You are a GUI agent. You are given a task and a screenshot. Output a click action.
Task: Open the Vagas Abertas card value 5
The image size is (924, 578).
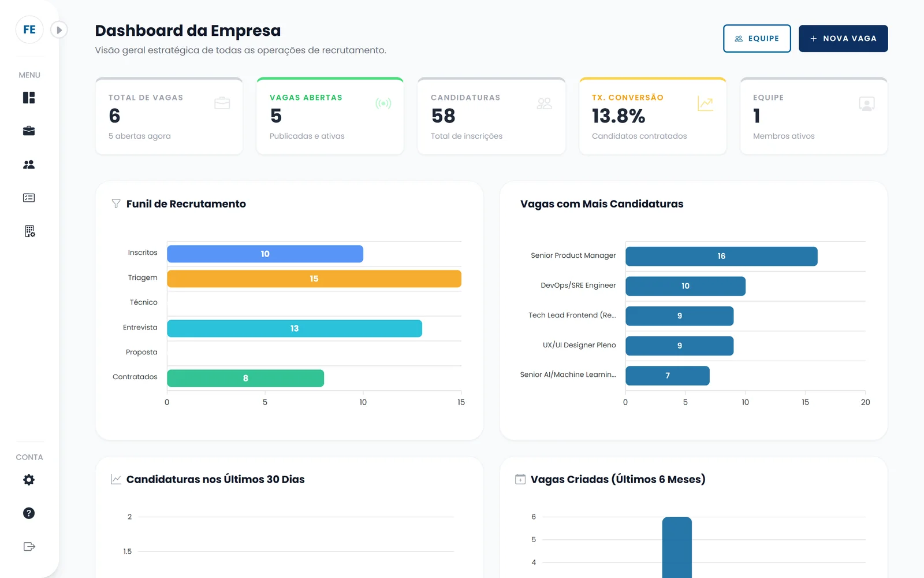pyautogui.click(x=276, y=116)
